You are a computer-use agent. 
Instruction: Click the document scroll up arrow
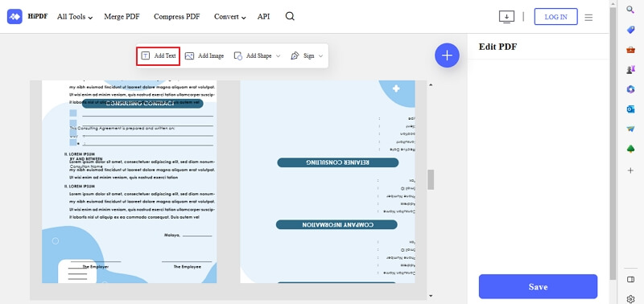431,85
